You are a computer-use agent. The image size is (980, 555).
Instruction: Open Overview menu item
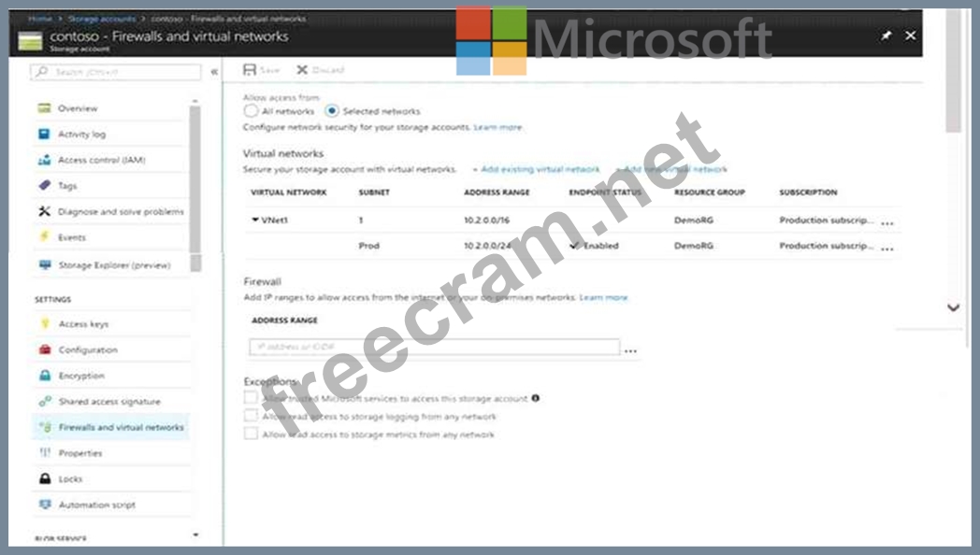[110, 108]
